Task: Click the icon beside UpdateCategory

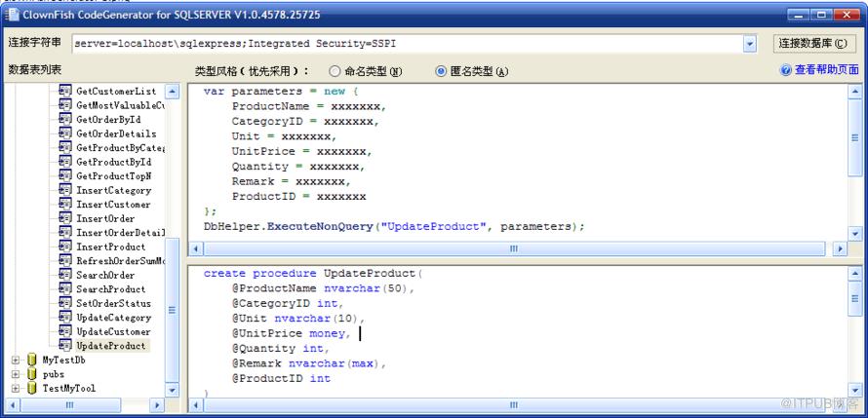Action: [x=65, y=317]
